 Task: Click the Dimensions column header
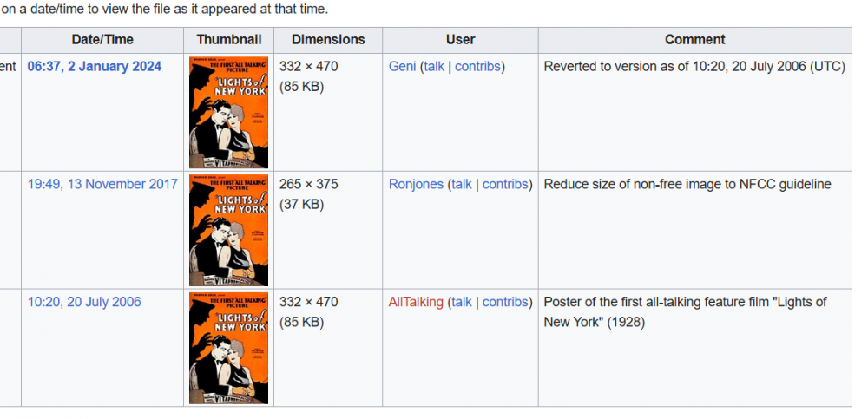(x=328, y=40)
